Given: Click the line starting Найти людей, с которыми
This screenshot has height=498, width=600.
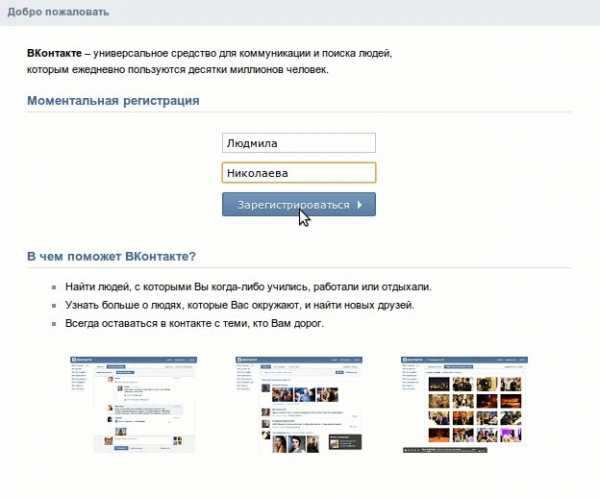Looking at the screenshot, I should point(248,287).
